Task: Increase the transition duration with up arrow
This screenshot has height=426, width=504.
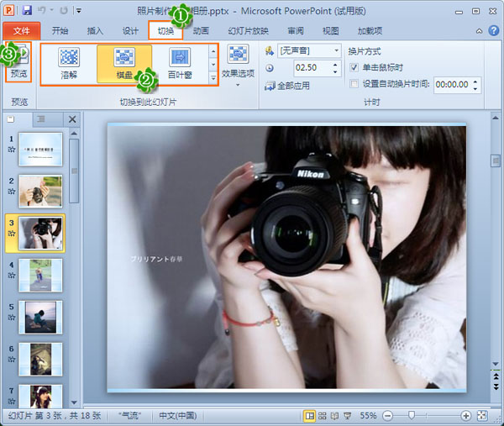Action: [x=335, y=65]
